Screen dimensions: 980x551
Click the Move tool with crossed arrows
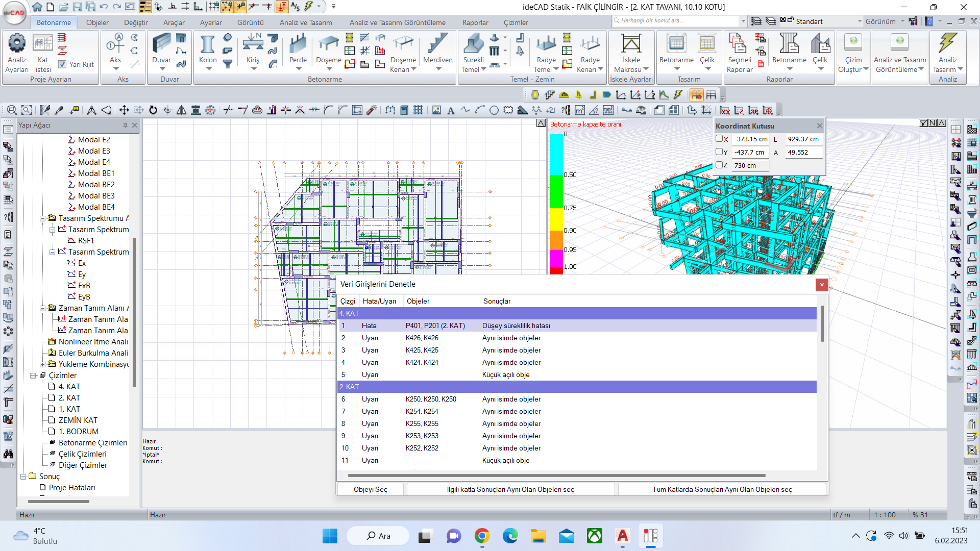(124, 110)
